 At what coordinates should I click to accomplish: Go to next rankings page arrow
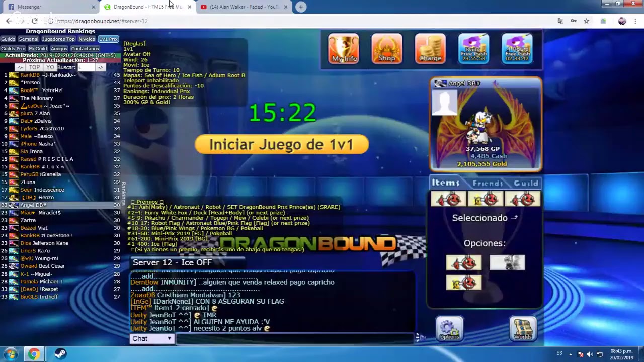tap(100, 67)
